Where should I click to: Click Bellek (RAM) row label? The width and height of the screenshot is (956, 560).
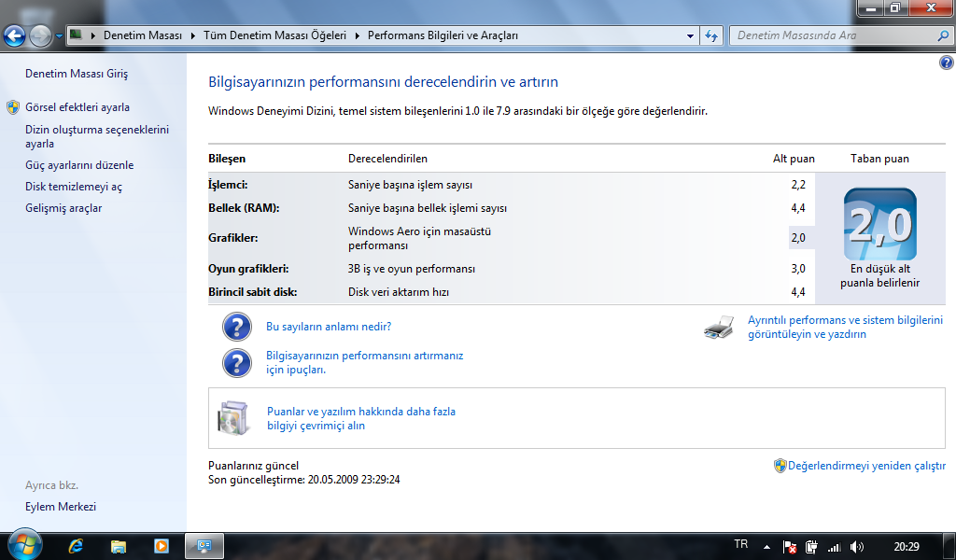244,208
